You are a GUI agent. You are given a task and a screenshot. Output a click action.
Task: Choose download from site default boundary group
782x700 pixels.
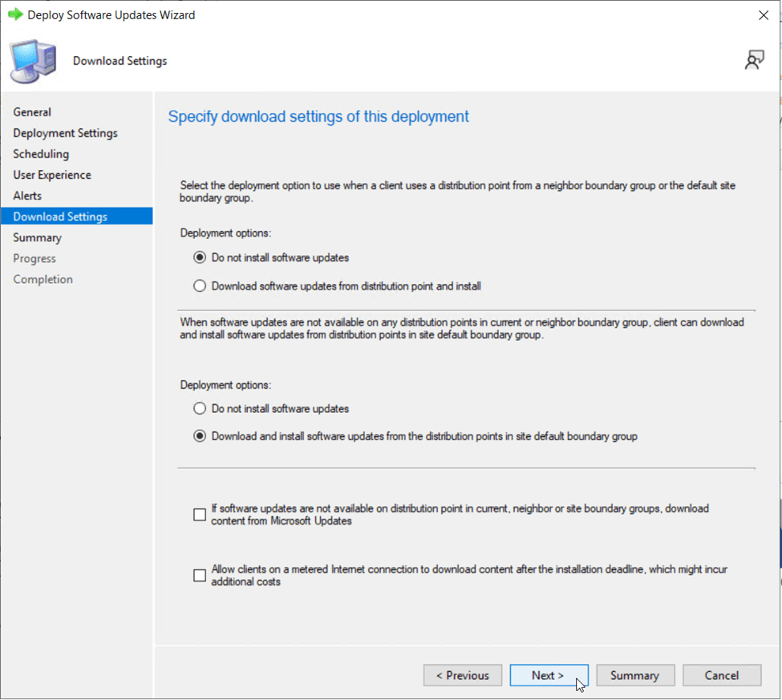pos(200,437)
